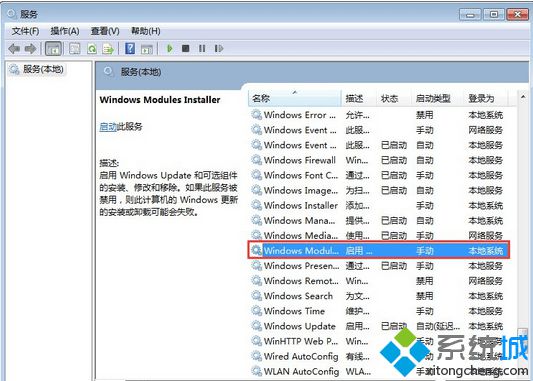
Task: Click the gear icon beside Windows Time
Action: point(257,311)
